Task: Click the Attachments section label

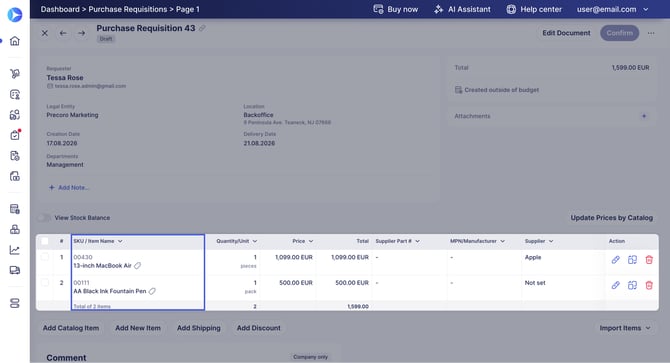Action: (x=472, y=116)
